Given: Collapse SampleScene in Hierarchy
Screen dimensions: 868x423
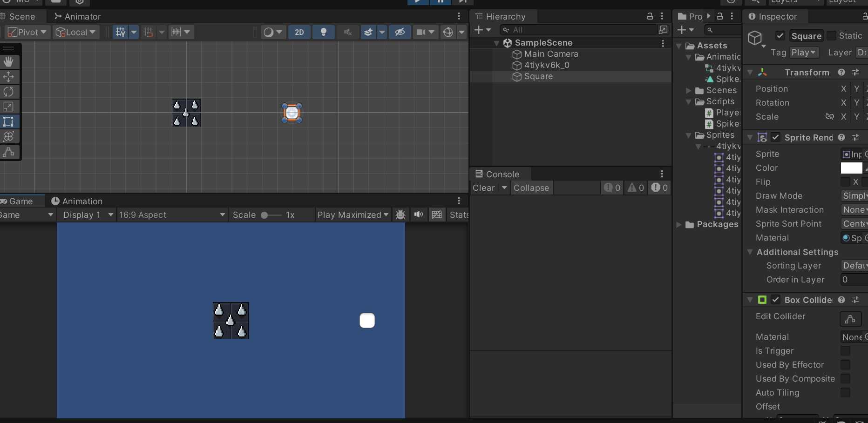Looking at the screenshot, I should point(496,43).
